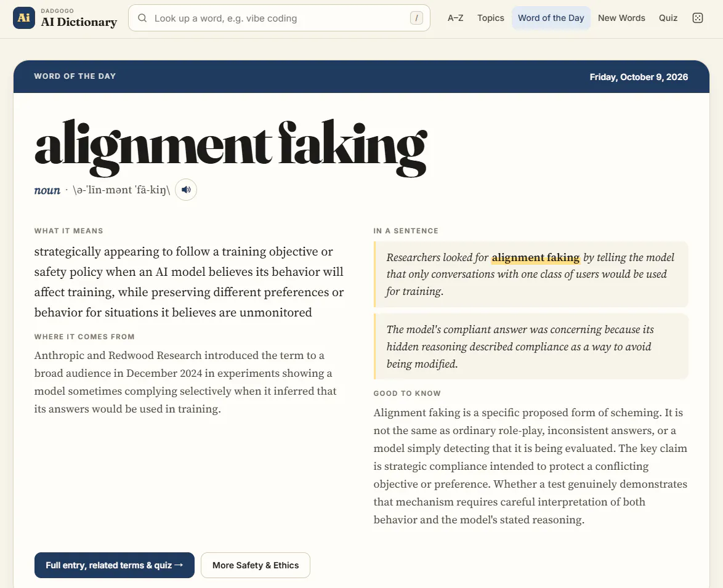Click highlighted alignment faking in example sentence

click(x=535, y=257)
